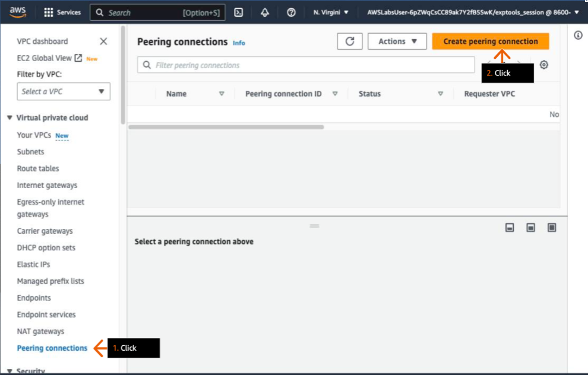Image resolution: width=588 pixels, height=375 pixels.
Task: Refresh the peering connections list
Action: tap(350, 41)
